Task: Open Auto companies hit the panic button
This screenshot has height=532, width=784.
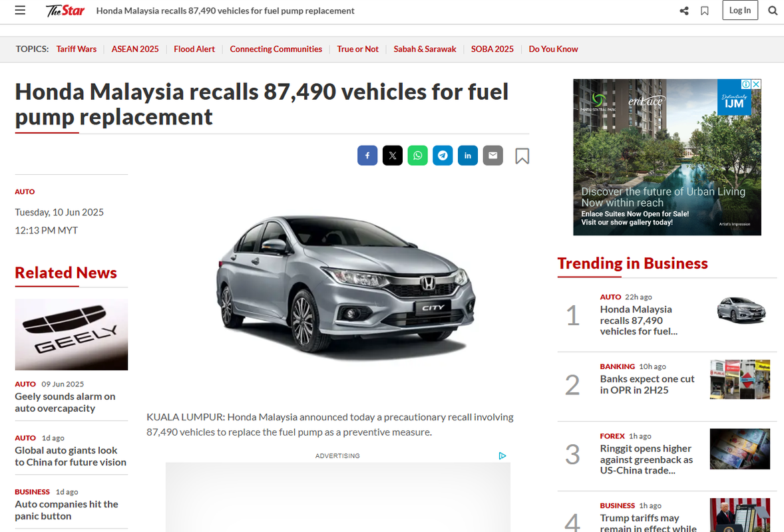Action: coord(67,510)
